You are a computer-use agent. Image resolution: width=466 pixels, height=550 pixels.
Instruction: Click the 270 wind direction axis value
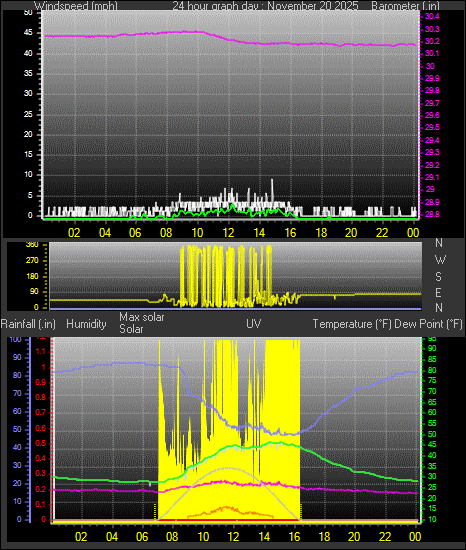pyautogui.click(x=32, y=261)
